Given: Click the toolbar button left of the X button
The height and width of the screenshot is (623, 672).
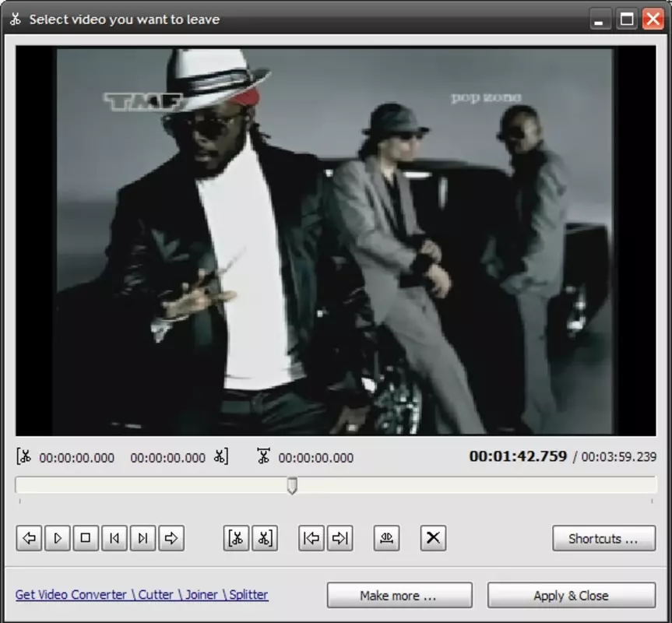Looking at the screenshot, I should click(386, 538).
